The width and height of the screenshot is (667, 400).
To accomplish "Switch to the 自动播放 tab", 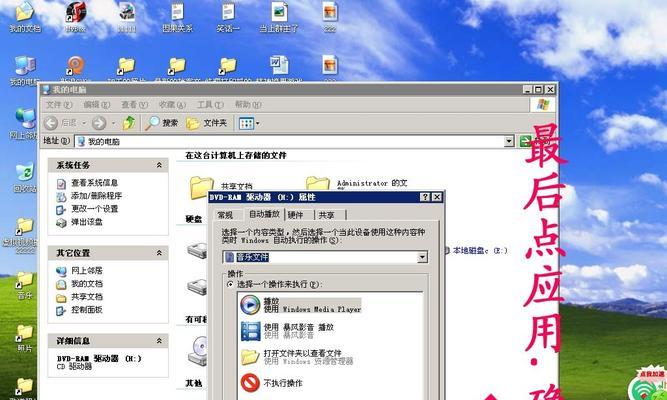I will 264,214.
